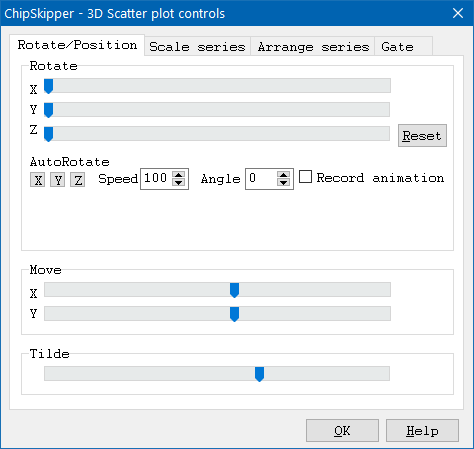Switch to the Rotate/Position tab
The image size is (474, 449).
(77, 45)
